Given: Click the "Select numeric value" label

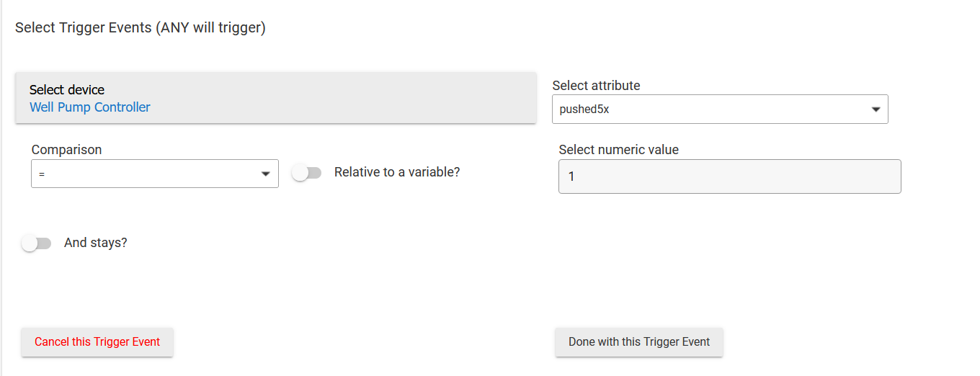Looking at the screenshot, I should 618,150.
